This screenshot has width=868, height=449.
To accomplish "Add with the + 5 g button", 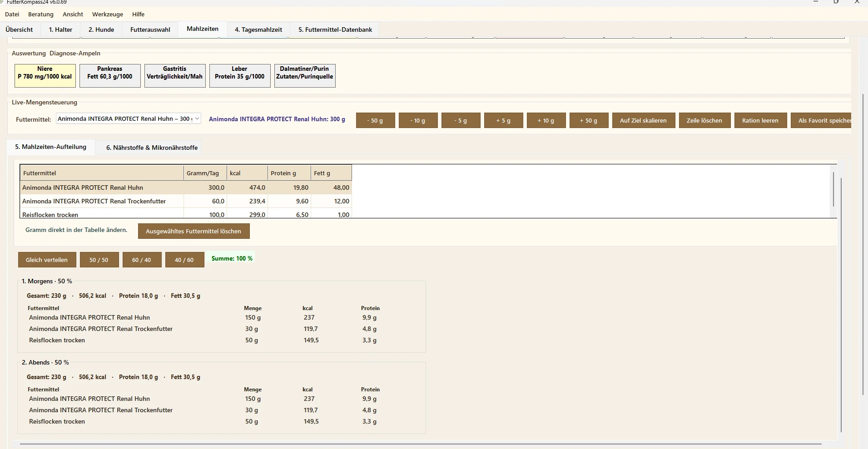I will point(504,121).
